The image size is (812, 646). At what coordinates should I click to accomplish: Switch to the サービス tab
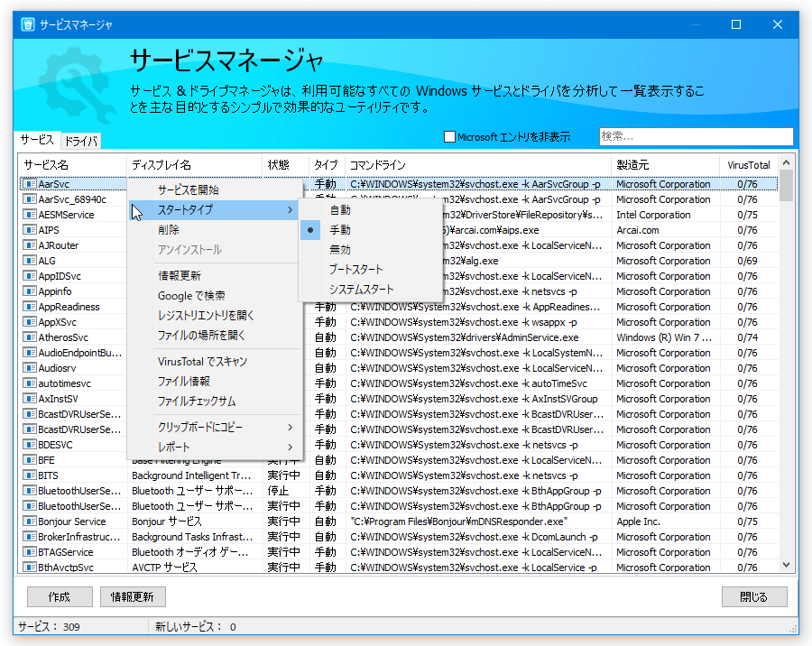[x=37, y=140]
